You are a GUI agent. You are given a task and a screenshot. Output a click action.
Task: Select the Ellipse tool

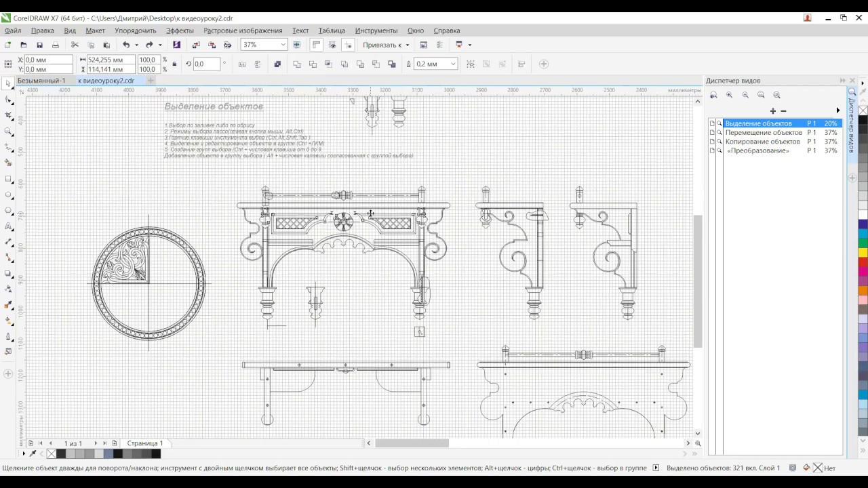[8, 195]
